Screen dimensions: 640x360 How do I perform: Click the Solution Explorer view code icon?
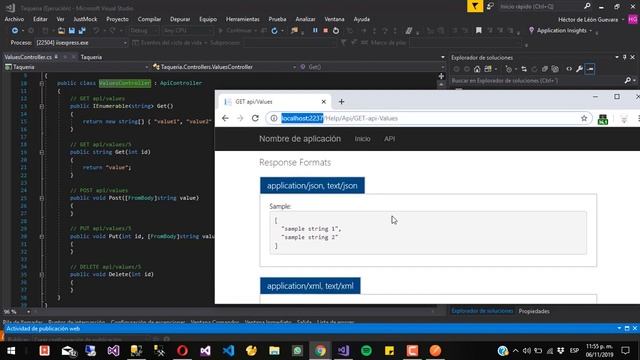coord(569,69)
